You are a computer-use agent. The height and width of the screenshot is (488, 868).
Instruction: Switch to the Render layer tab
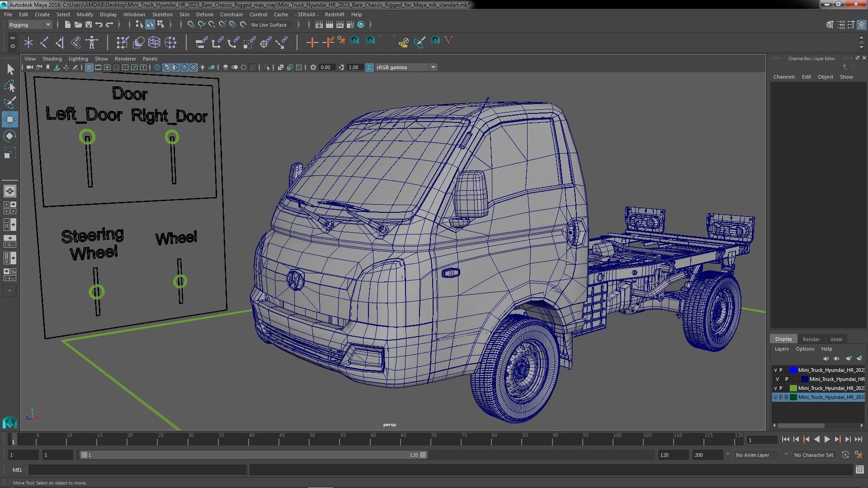811,339
